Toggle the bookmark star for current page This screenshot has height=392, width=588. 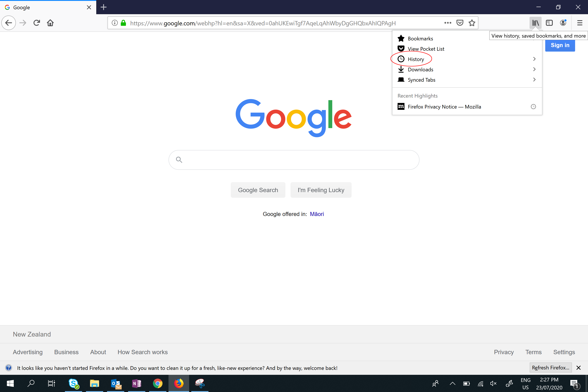pyautogui.click(x=472, y=23)
